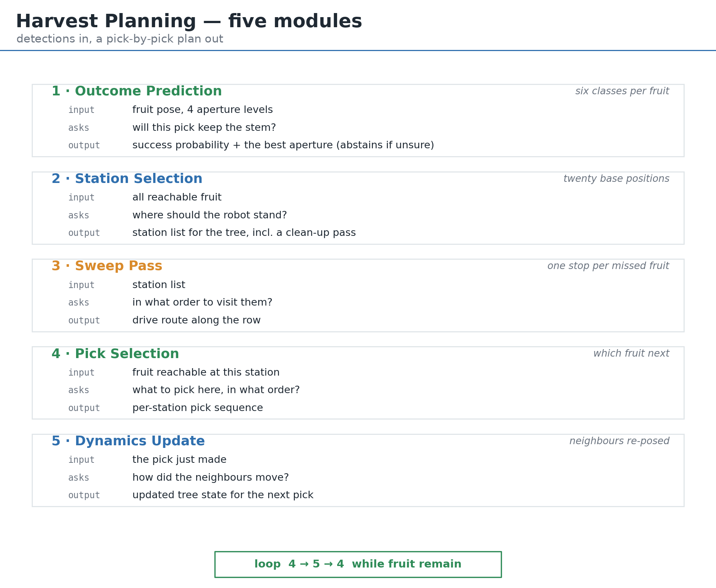Select the '1 · Outcome Prediction' heading
This screenshot has height=588, width=716.
tap(136, 91)
